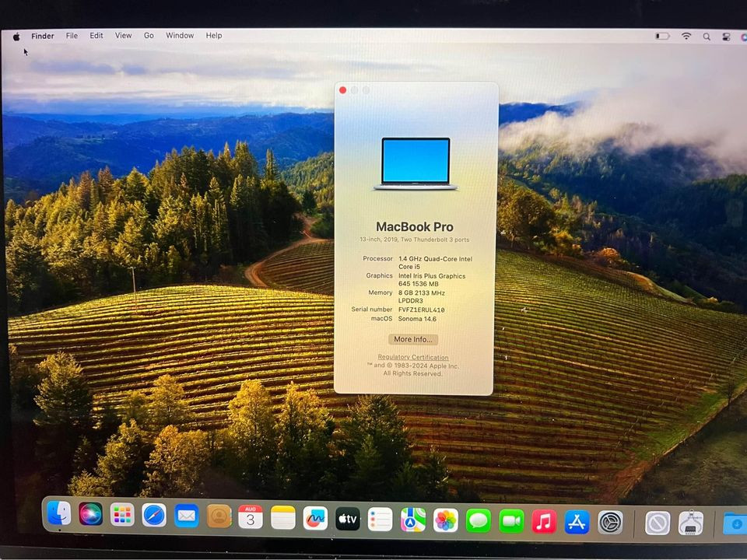
Task: Click the 8 GB 2133 MHz memory text
Action: pos(421,296)
